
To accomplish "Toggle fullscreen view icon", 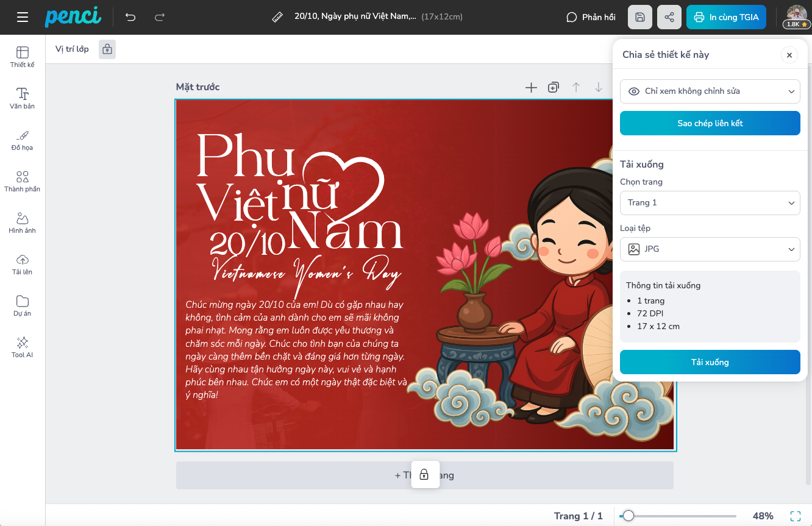I will 796,516.
